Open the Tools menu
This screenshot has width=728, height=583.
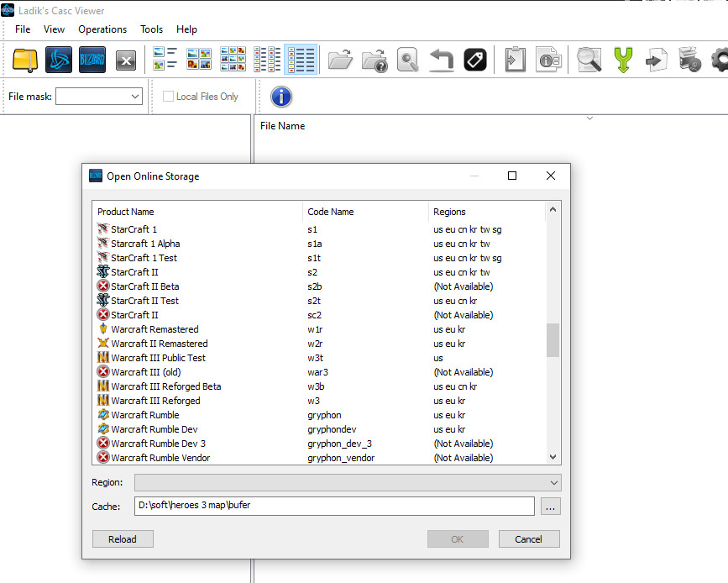click(x=151, y=29)
